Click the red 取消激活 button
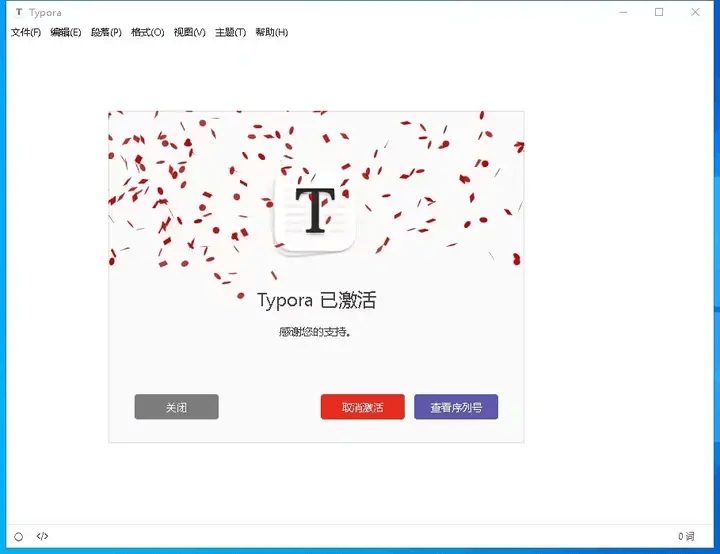Screen dimensions: 720x554 (x=363, y=407)
